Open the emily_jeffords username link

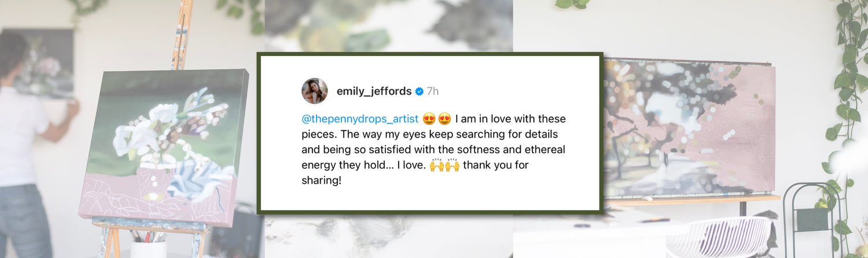click(x=374, y=91)
